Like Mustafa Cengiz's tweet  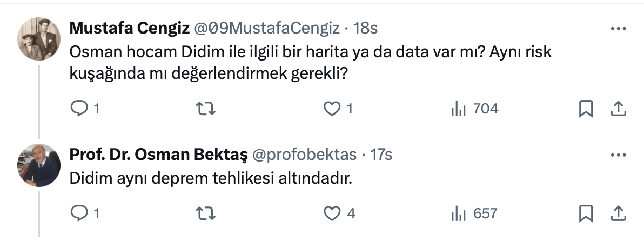pos(331,109)
